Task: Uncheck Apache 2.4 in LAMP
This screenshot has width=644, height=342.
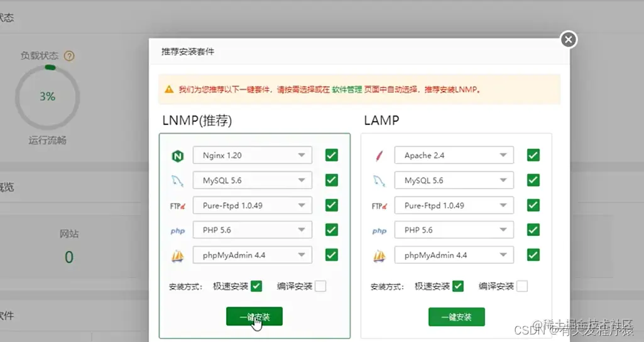Action: (533, 155)
